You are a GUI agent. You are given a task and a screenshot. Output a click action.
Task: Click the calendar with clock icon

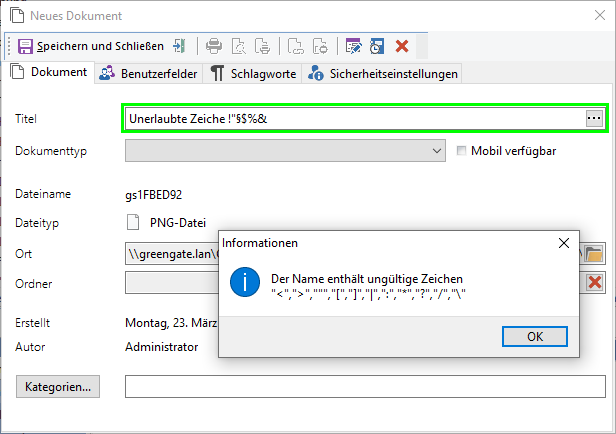[x=377, y=46]
